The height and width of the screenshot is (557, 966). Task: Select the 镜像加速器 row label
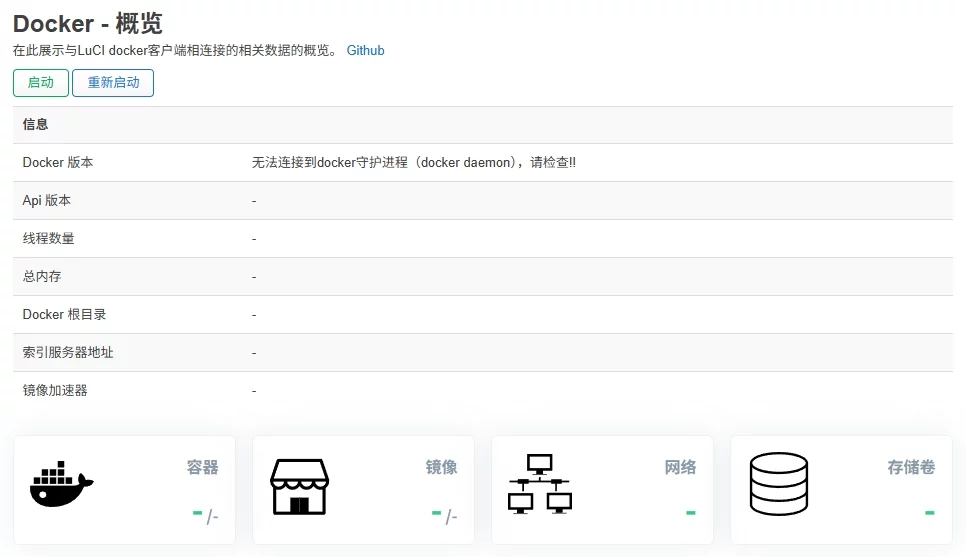[55, 390]
